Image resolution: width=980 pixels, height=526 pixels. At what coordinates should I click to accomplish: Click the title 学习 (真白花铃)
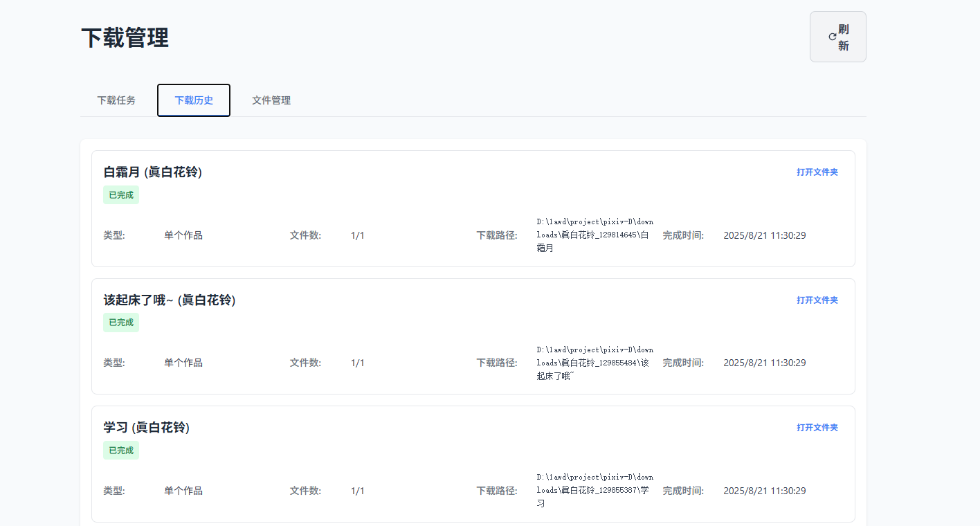[x=147, y=428]
